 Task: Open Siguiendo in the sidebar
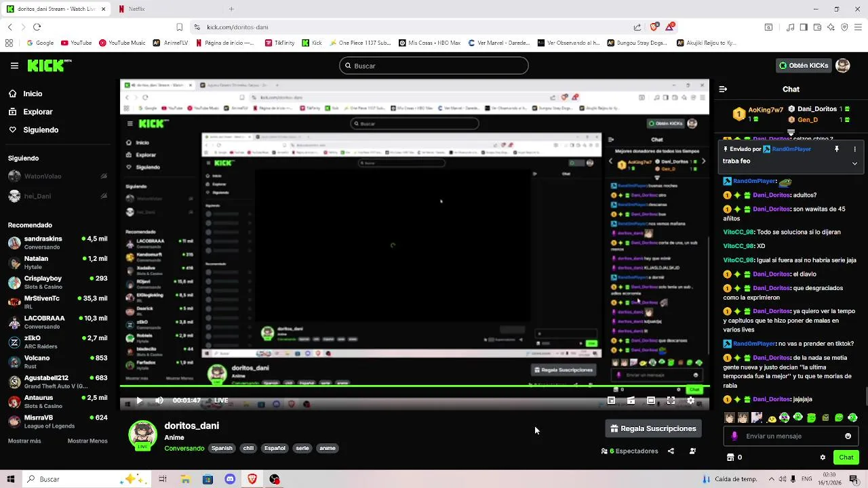pos(41,129)
